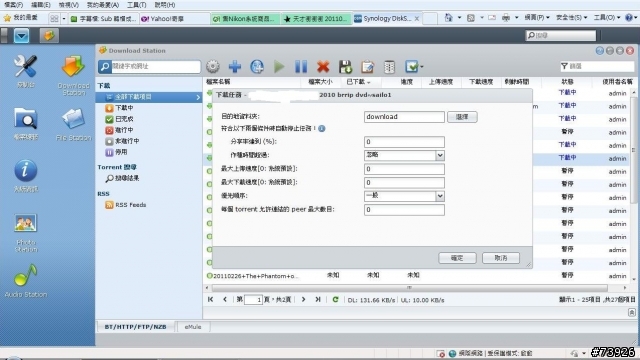Image resolution: width=640 pixels, height=360 pixels.
Task: Click the list columns toolbar icon
Action: (x=389, y=67)
